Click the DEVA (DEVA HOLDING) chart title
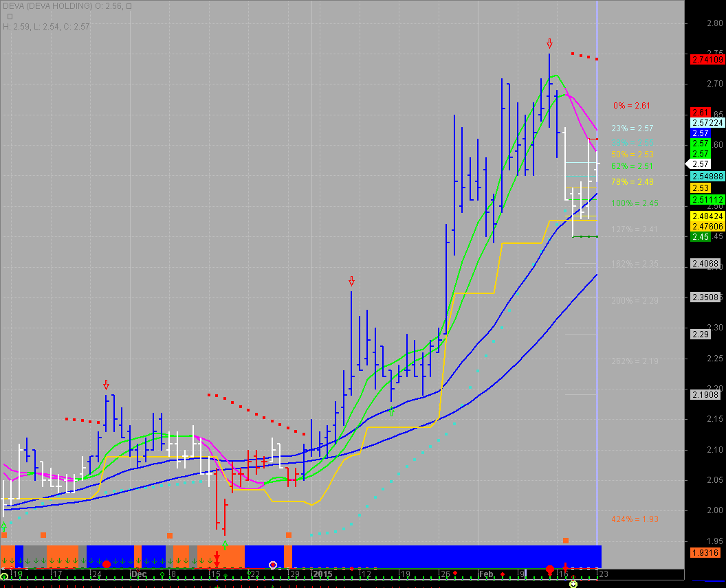The width and height of the screenshot is (726, 588). click(x=47, y=6)
